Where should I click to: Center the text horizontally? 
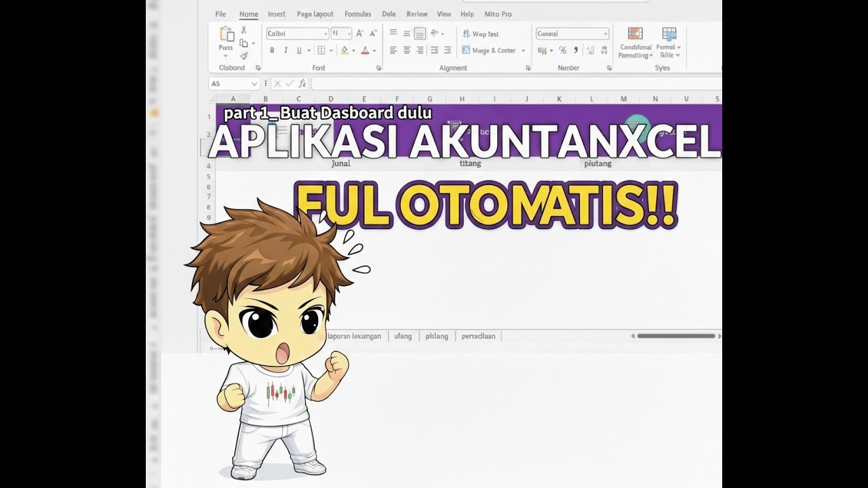[x=407, y=50]
